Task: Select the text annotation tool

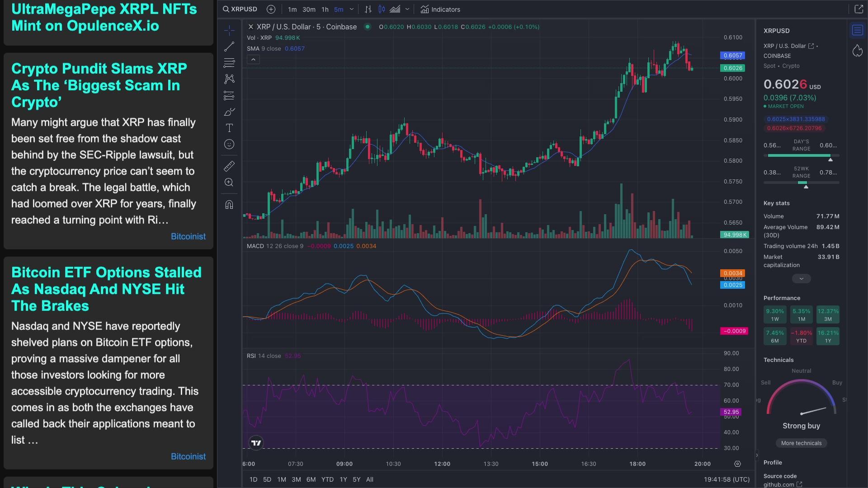Action: [229, 128]
